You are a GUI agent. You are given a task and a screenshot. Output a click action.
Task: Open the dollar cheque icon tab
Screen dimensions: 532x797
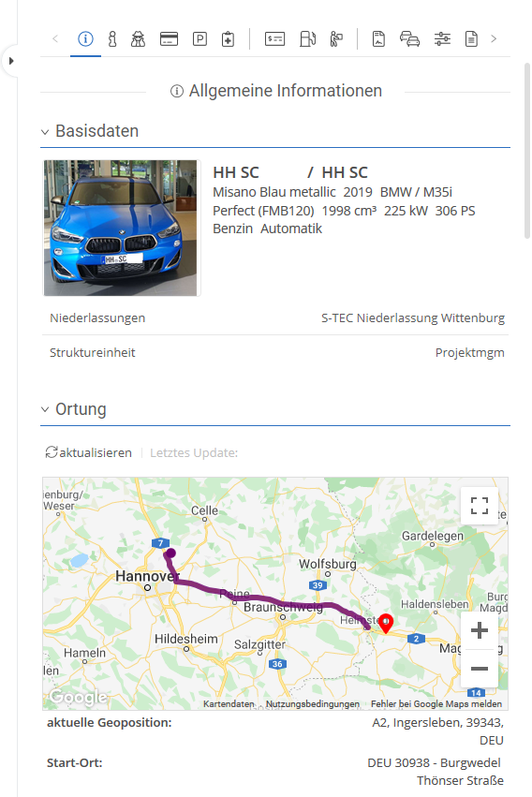(x=274, y=38)
